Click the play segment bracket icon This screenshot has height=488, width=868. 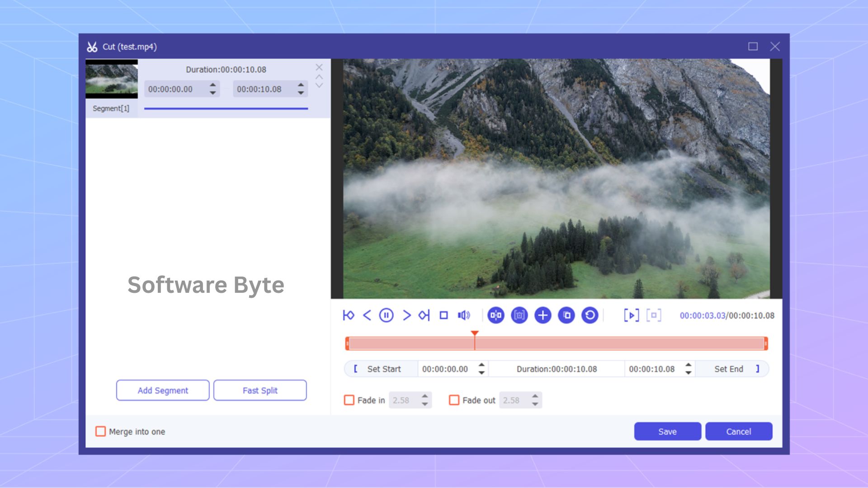[632, 315]
